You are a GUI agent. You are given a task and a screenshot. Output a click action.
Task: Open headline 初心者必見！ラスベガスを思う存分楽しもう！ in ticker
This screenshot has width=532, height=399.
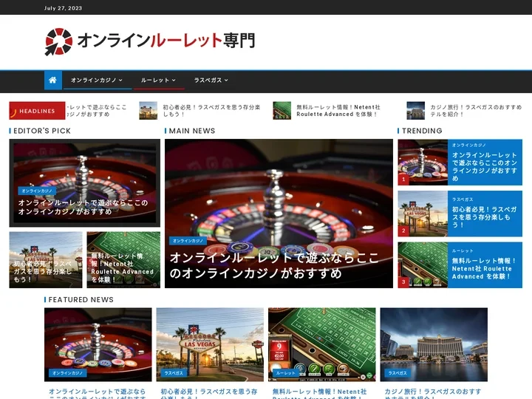[x=211, y=111]
